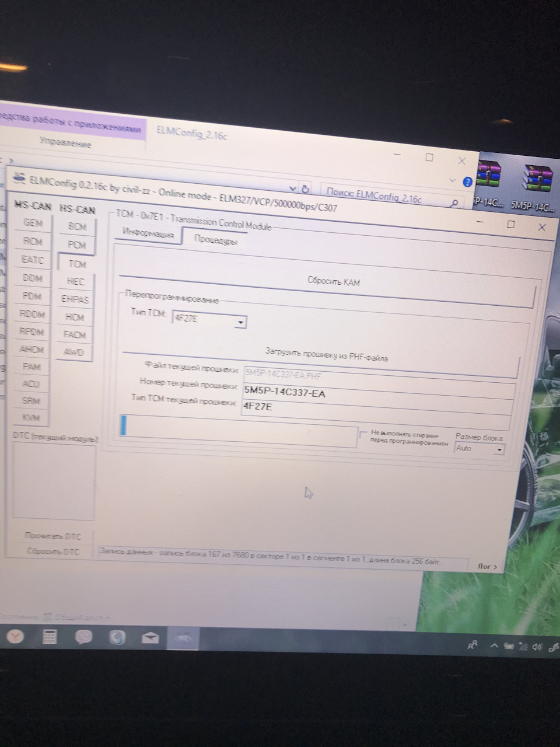560x747 pixels.
Task: Select the EATC module tab
Action: coord(33,260)
